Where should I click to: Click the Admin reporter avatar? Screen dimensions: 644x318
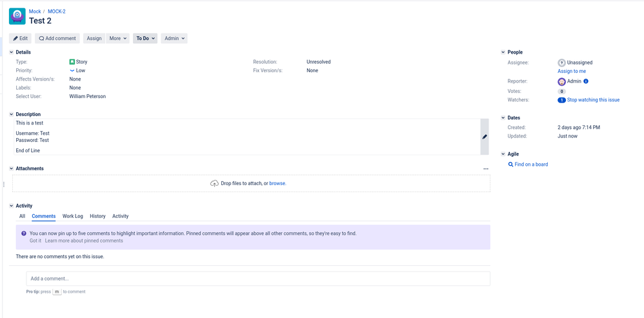561,81
